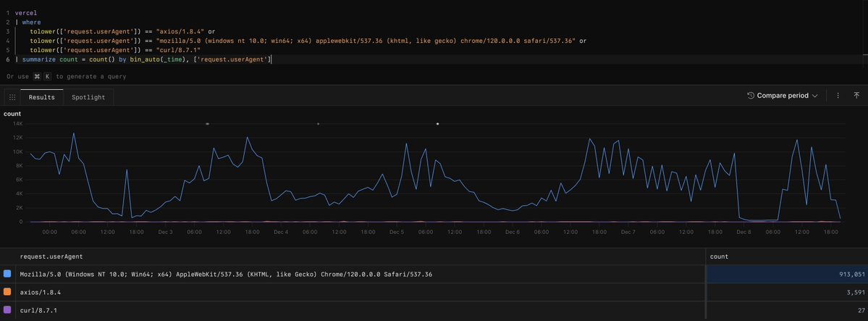Click the 2K y-axis label
Screen dimensions: 868x321
[18, 207]
